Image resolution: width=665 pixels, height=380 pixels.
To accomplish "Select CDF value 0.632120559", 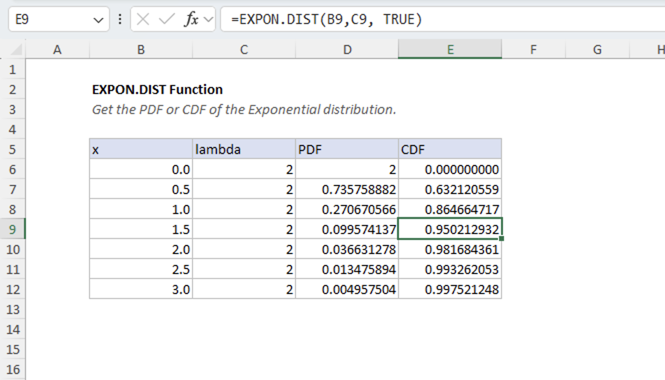I will coord(450,189).
